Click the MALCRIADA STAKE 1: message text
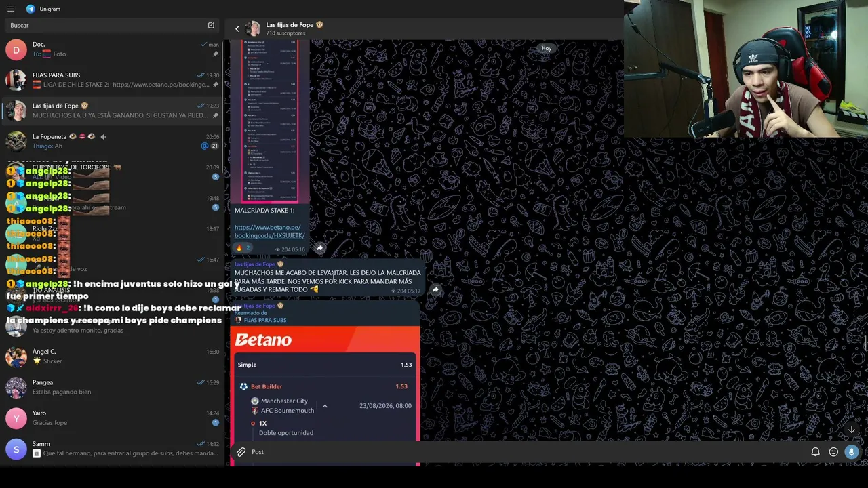 [264, 211]
